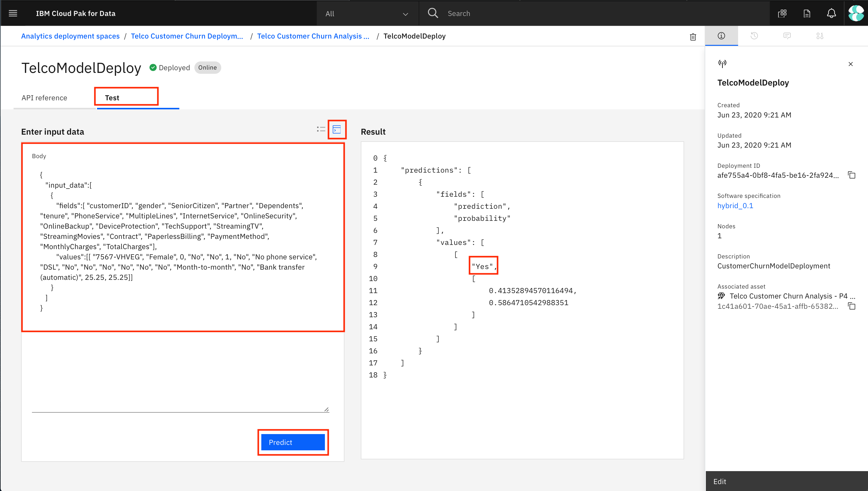Expand truncated Telco Customer Churn Analysis breadcrumb
Screen dimensions: 868x491
pos(313,36)
